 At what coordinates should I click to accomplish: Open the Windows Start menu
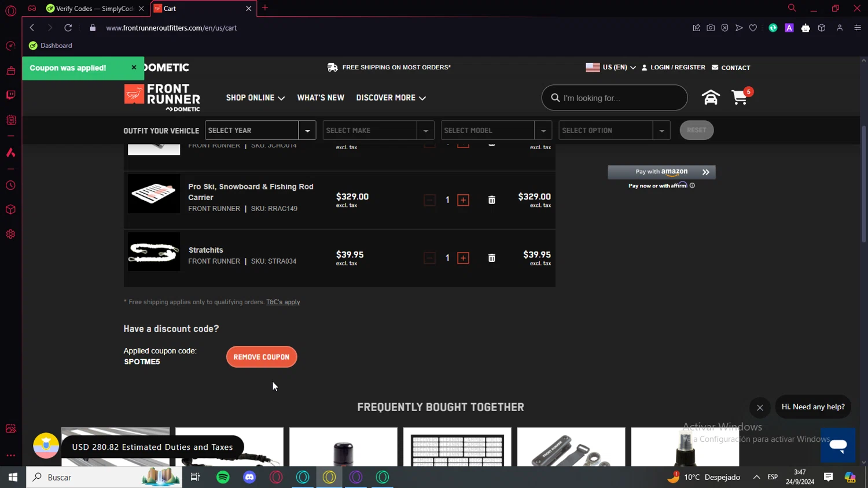point(13,477)
